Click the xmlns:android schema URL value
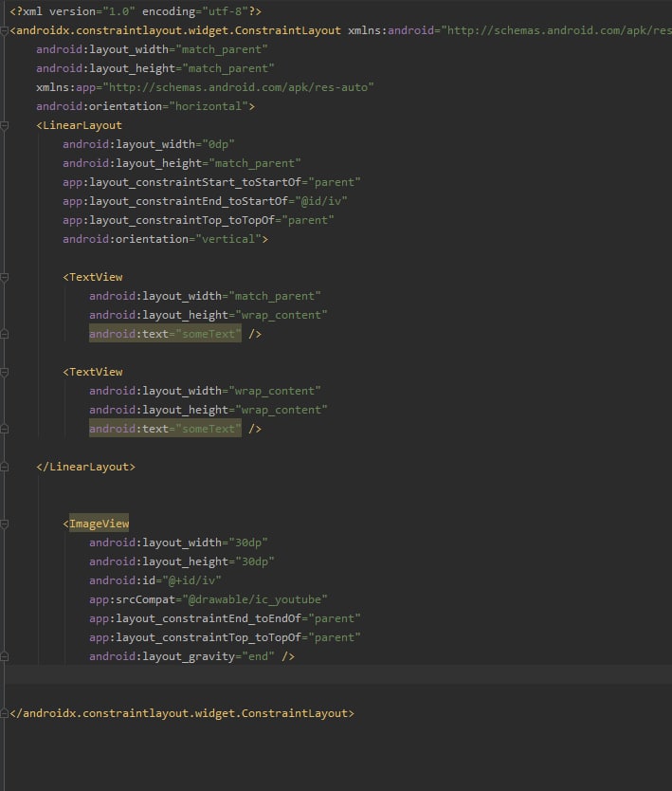The image size is (672, 791). click(x=556, y=30)
